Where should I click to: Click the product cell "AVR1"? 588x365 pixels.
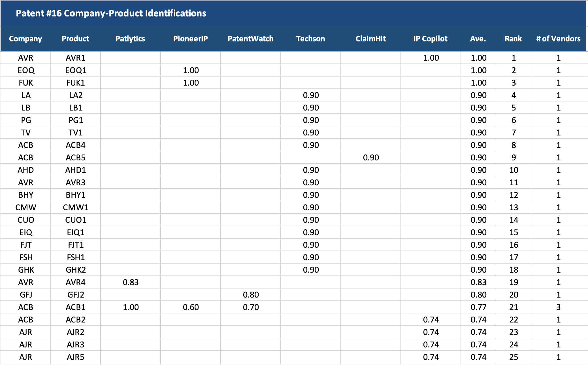tap(76, 58)
